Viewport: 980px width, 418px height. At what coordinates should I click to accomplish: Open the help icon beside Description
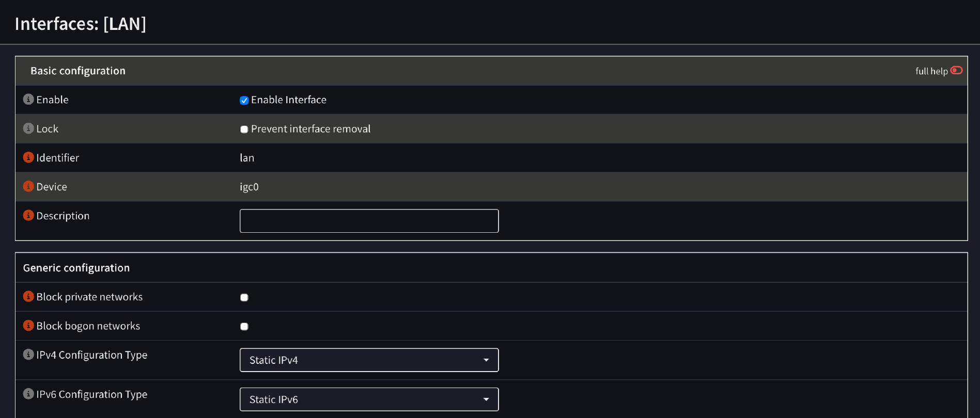(x=28, y=215)
